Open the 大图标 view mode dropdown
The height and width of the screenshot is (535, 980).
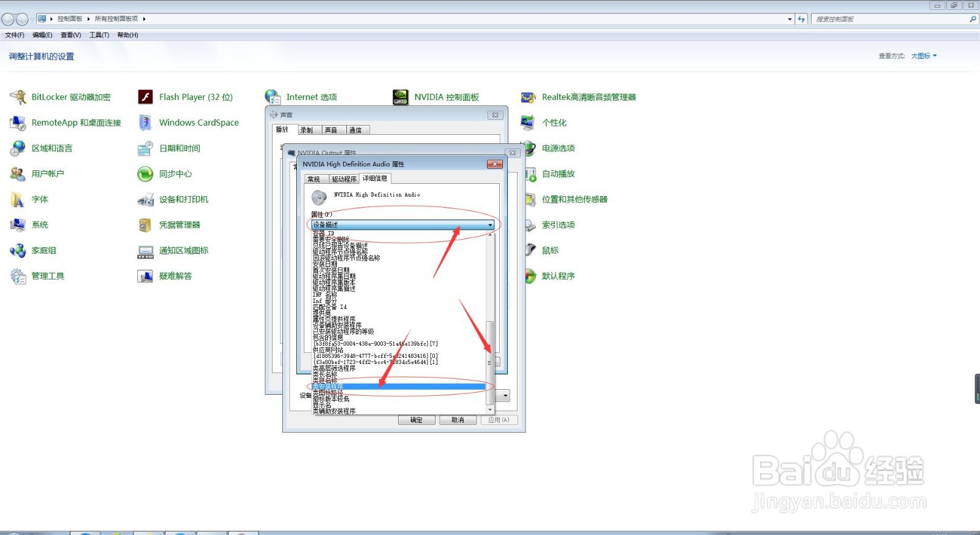[x=924, y=56]
